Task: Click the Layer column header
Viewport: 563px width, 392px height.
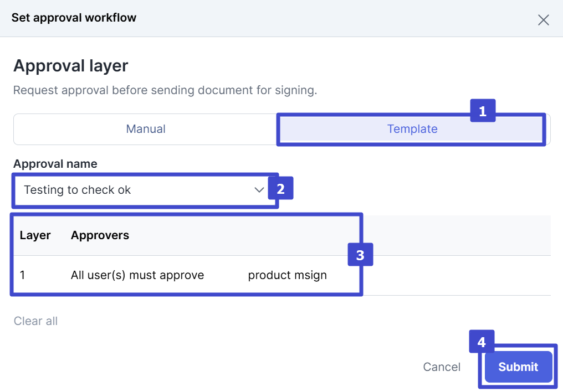Action: coord(35,235)
